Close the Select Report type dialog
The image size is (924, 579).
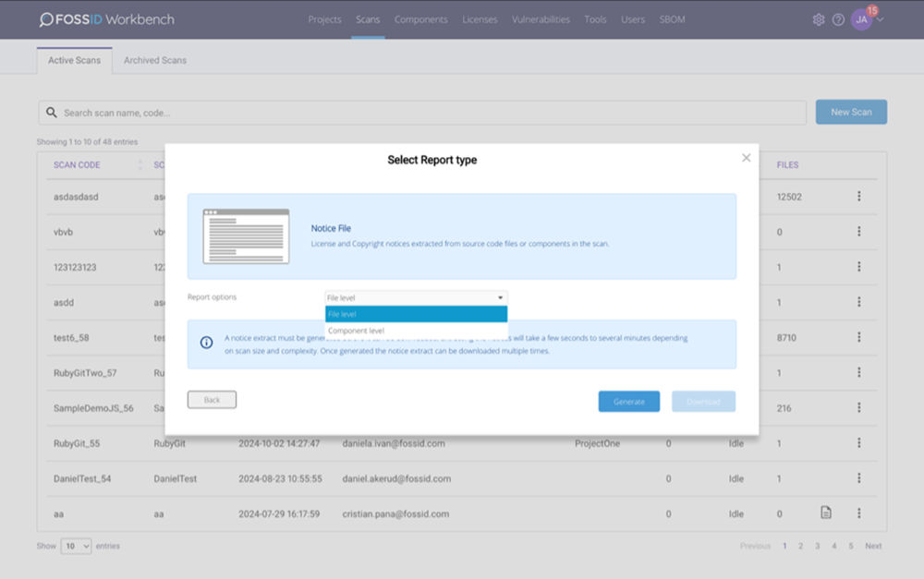(x=746, y=158)
